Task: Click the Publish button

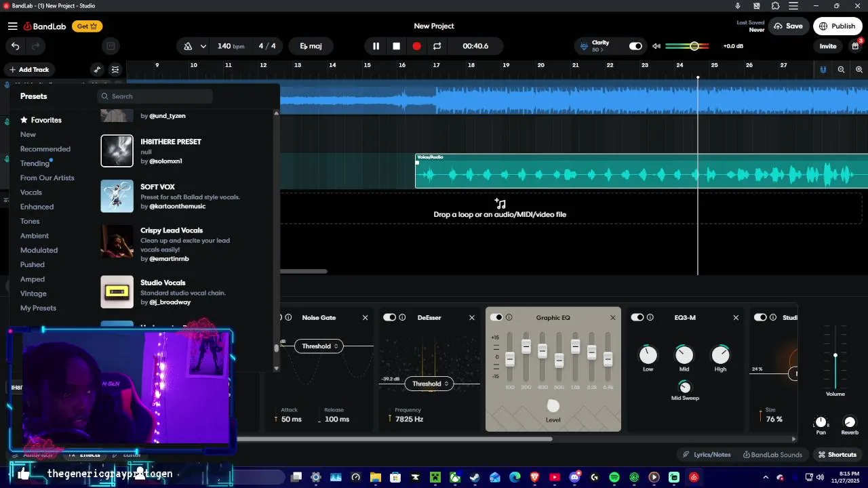Action: point(837,26)
